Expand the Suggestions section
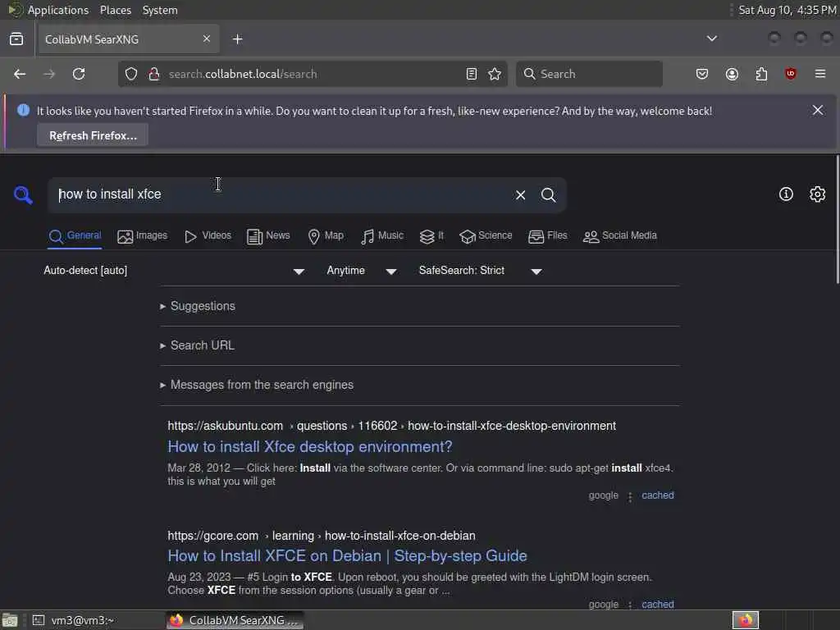 pos(198,306)
